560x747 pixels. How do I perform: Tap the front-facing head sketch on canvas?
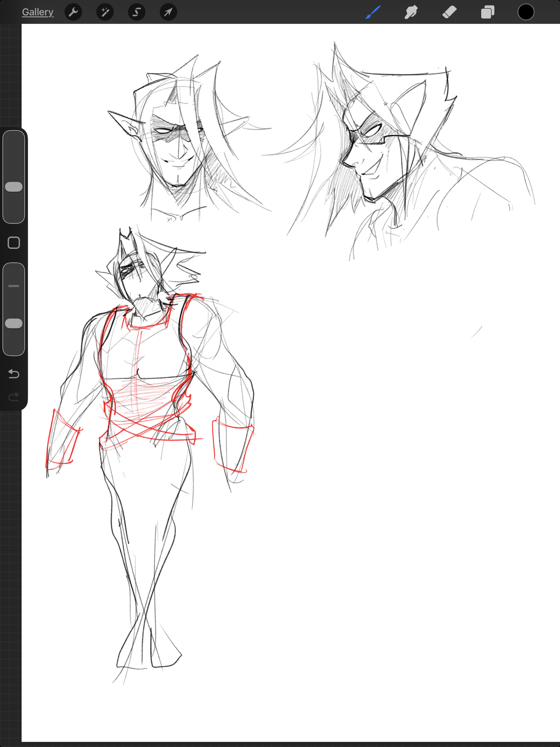coord(177,146)
